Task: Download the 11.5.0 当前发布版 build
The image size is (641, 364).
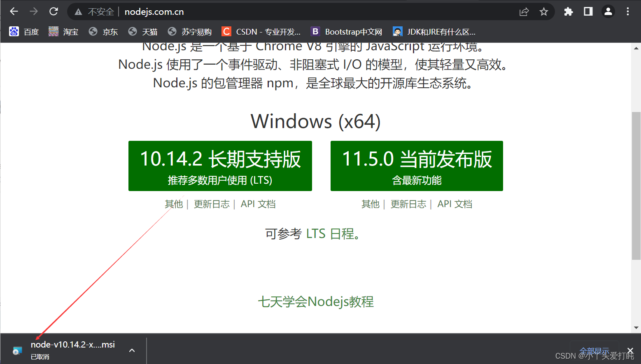Action: point(417,166)
